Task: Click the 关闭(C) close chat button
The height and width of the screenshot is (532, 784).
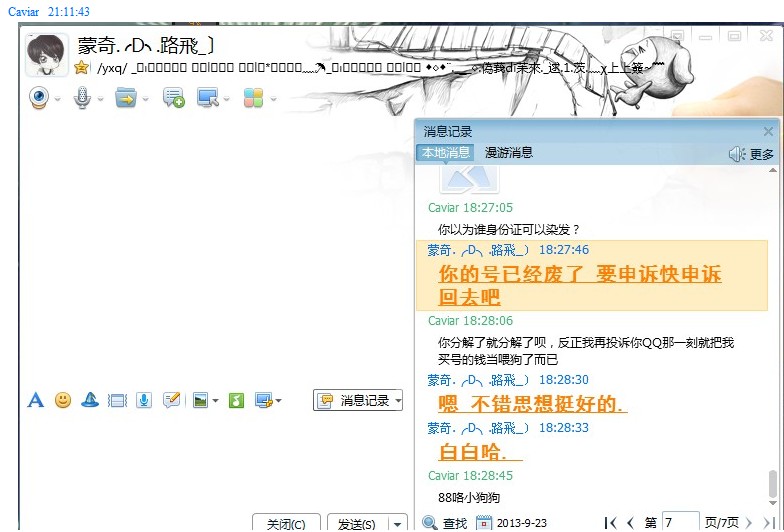Action: (286, 523)
